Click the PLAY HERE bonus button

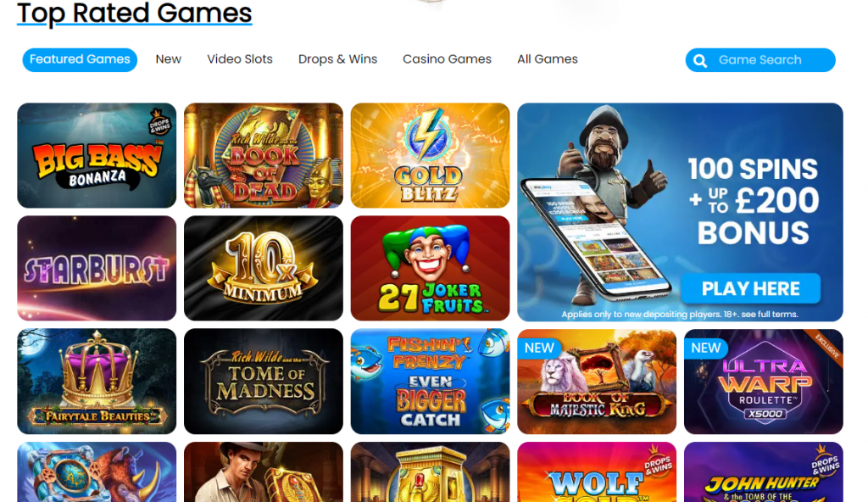click(x=751, y=288)
